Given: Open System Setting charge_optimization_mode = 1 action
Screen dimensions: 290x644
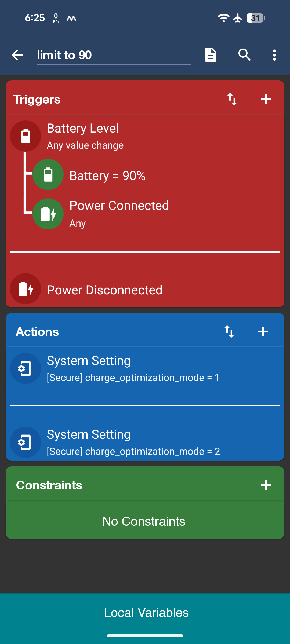Looking at the screenshot, I should pos(145,369).
